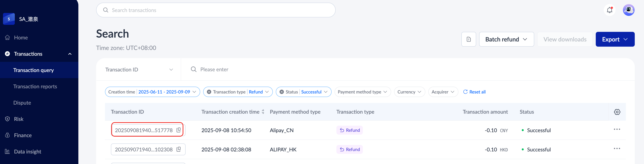Click the document info icon beside Batch refund
The width and height of the screenshot is (644, 164).
point(469,39)
